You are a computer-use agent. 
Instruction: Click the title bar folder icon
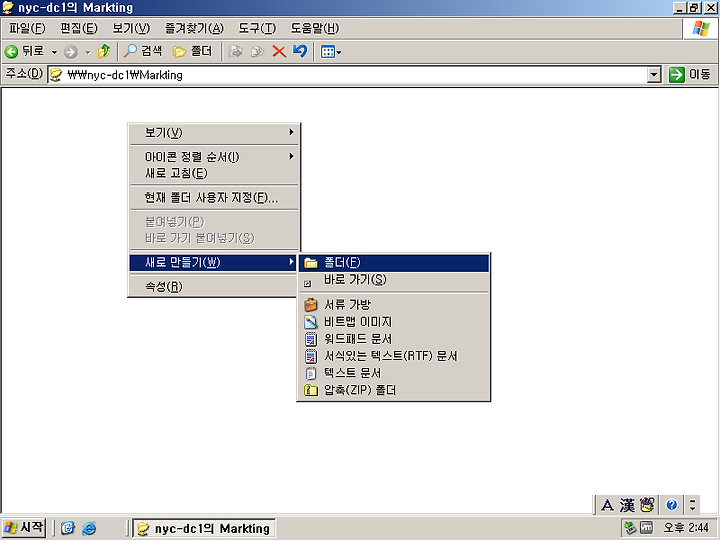tap(8, 8)
